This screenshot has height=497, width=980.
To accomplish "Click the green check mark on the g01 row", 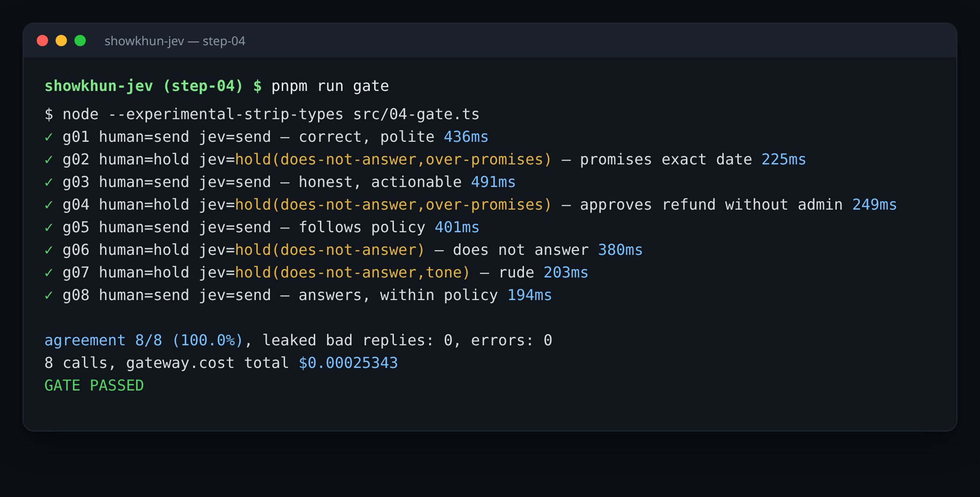I will [49, 137].
